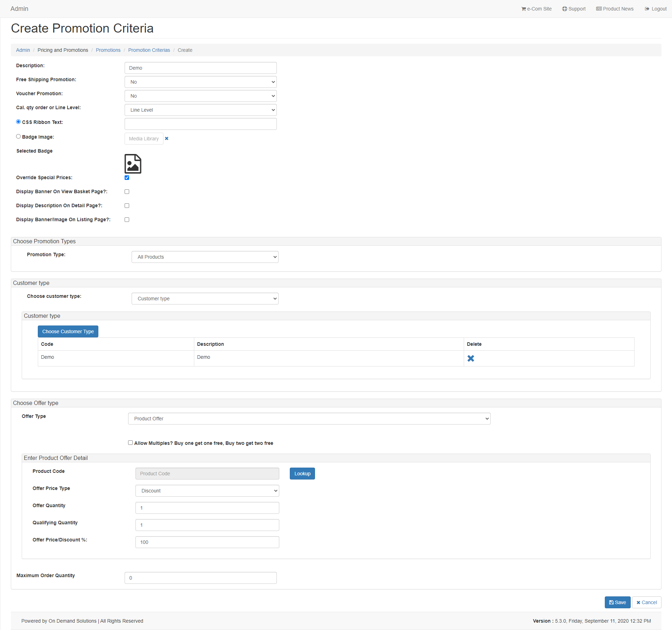
Task: Save the promotion criteria
Action: tap(617, 602)
